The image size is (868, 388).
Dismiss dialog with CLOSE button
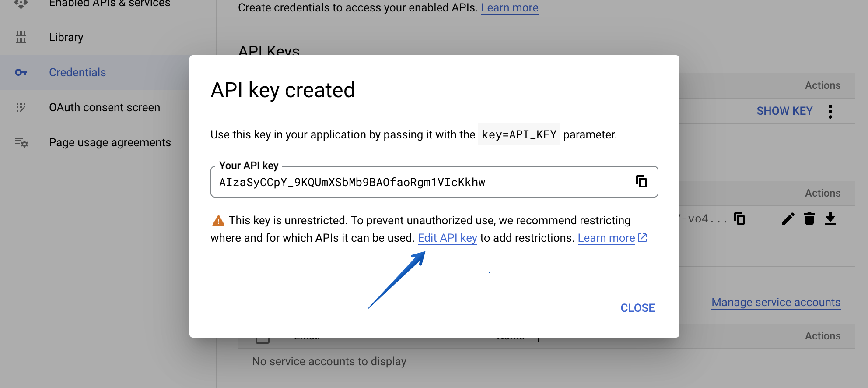pyautogui.click(x=637, y=308)
